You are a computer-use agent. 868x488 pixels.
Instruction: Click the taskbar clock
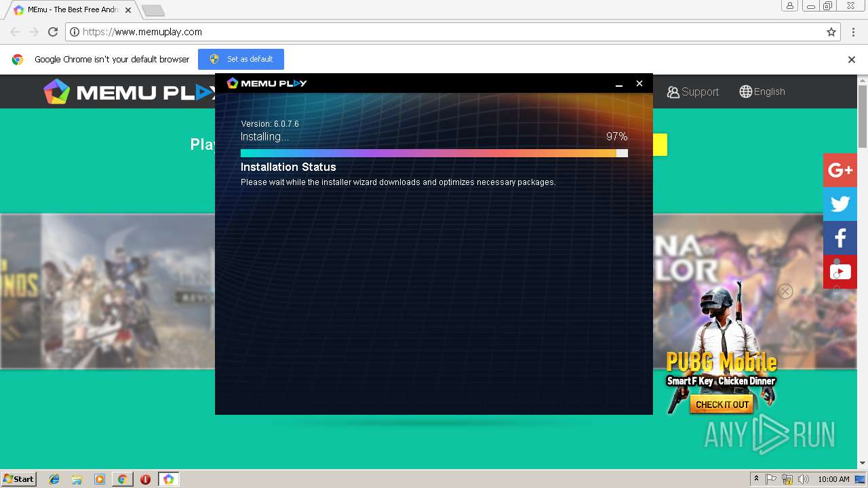[x=833, y=479]
